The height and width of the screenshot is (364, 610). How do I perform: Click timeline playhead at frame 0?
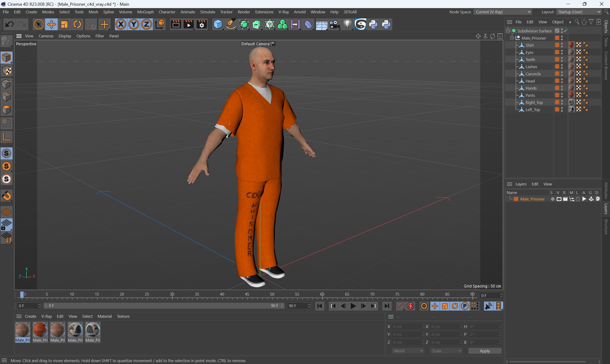click(x=22, y=295)
